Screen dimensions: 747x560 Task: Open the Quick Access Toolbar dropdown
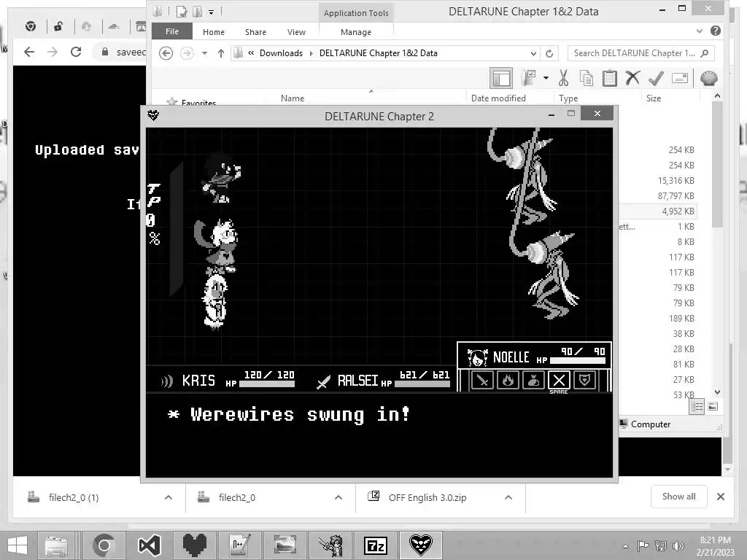(x=211, y=12)
